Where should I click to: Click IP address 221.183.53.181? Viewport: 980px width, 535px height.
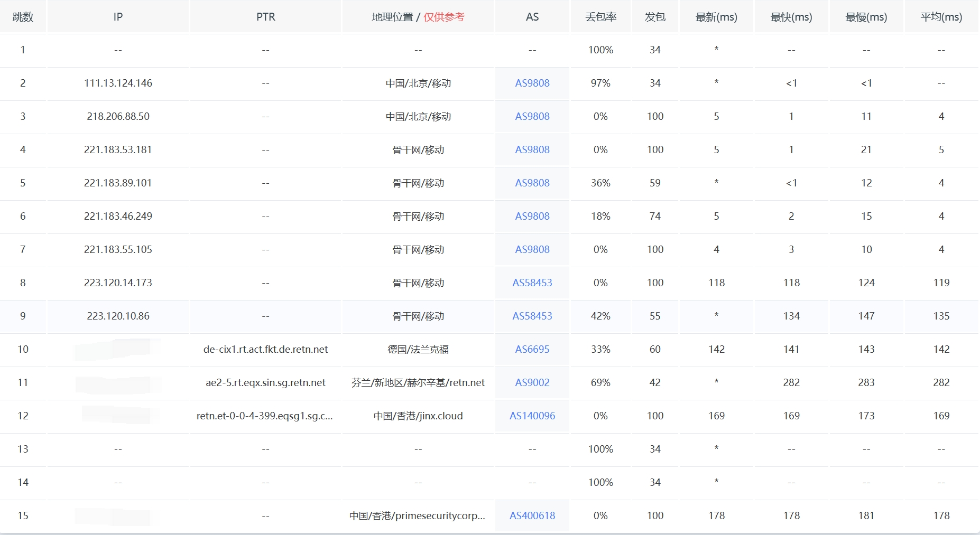[x=118, y=149]
